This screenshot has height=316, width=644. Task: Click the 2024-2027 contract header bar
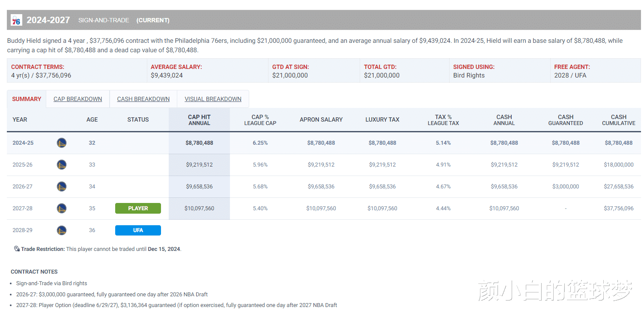point(324,20)
